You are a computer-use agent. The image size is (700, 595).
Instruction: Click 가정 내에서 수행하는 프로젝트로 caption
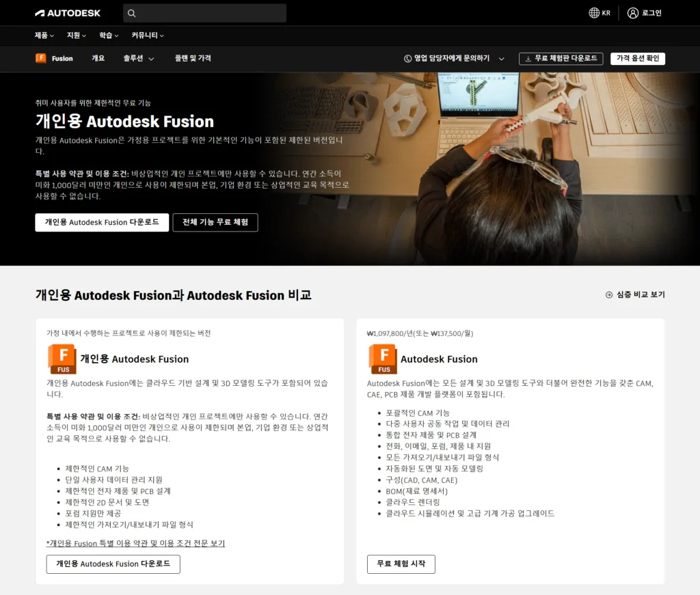(129, 333)
